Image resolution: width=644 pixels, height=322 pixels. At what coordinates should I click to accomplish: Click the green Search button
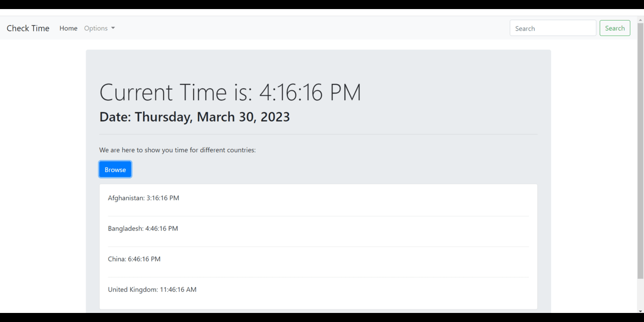point(615,28)
